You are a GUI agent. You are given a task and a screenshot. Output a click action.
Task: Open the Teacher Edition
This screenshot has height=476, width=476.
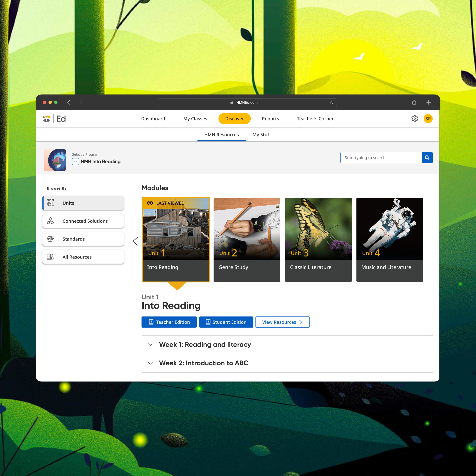169,322
